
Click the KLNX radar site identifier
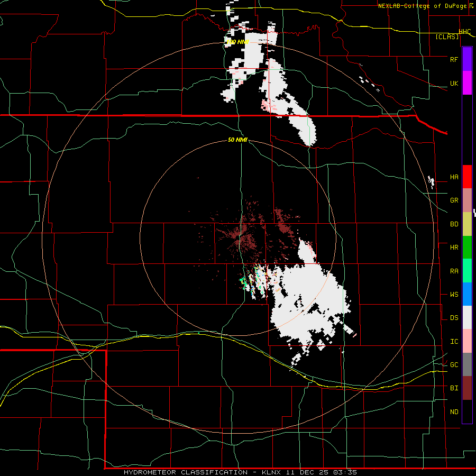[x=271, y=472]
